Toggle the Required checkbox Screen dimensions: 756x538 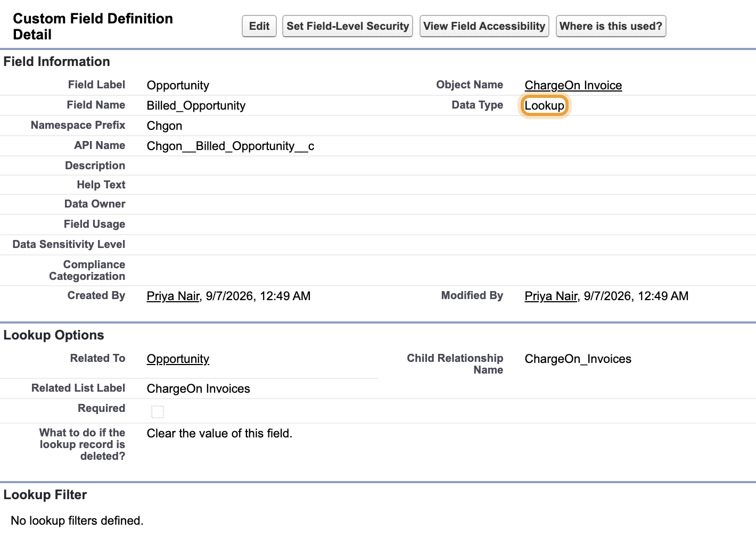(x=158, y=411)
